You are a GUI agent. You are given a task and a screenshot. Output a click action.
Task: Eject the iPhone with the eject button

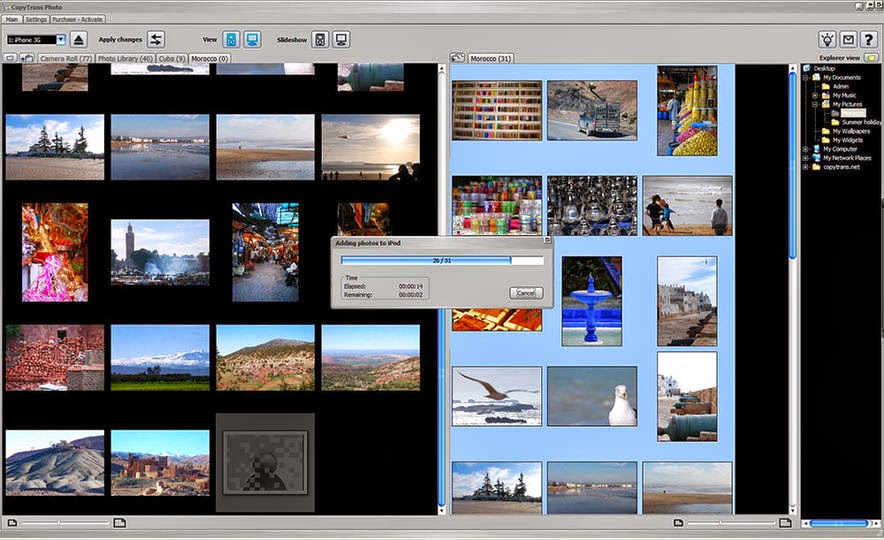(78, 39)
